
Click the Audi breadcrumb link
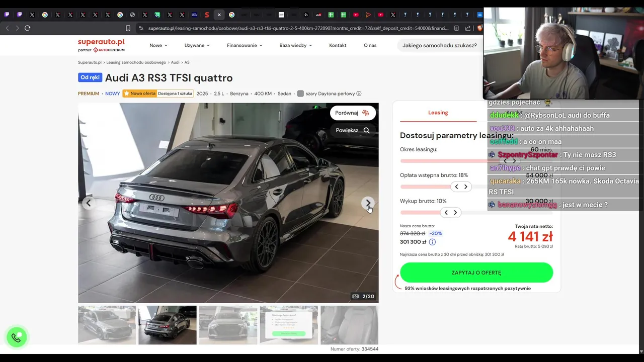[175, 62]
